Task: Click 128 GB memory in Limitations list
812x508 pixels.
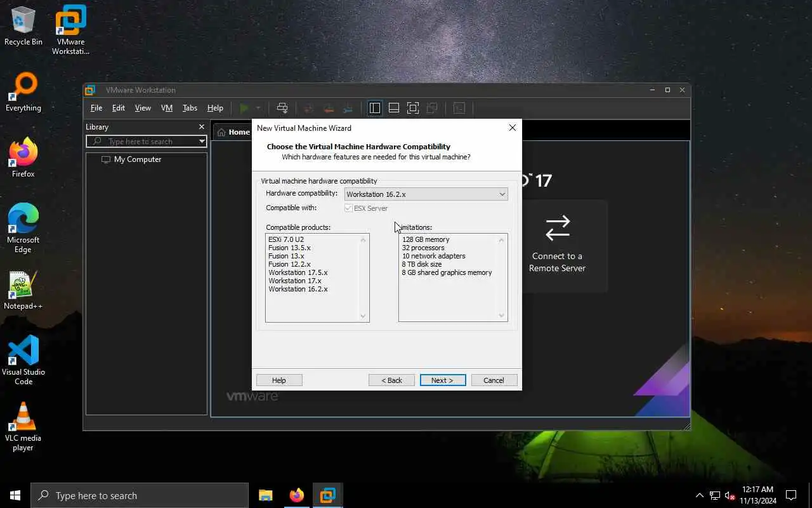Action: coord(426,239)
